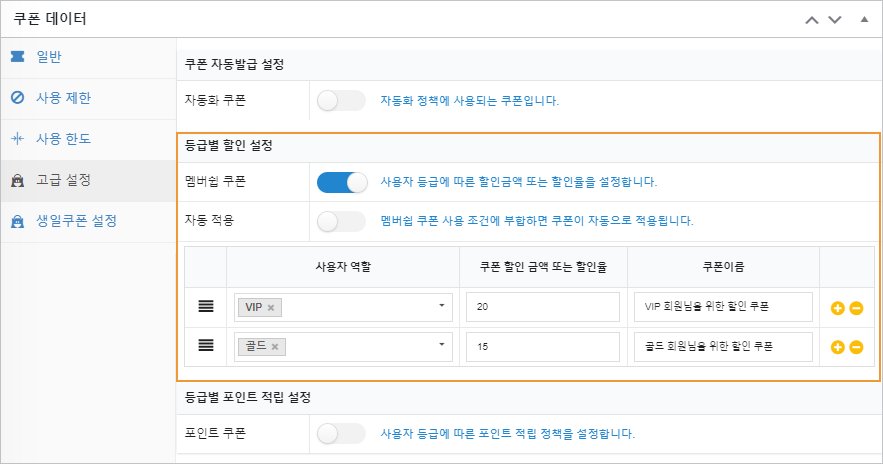
Task: Collapse the 쿠폰 데이터 panel with the triangle
Action: [864, 19]
